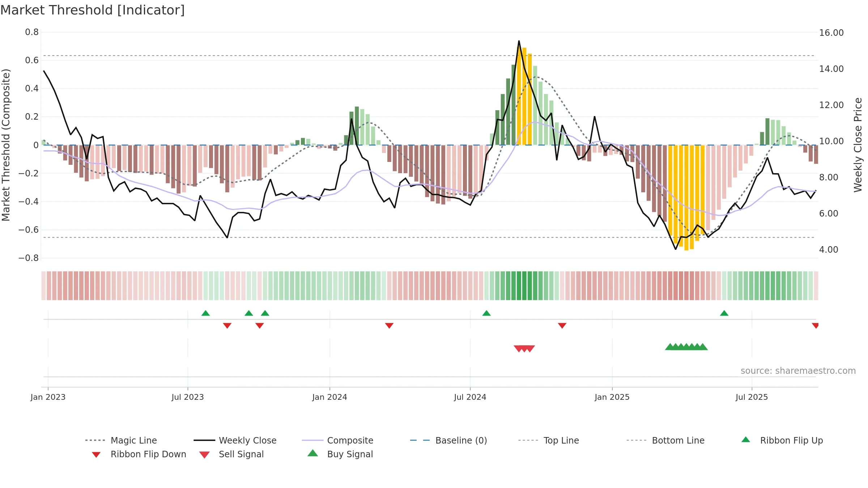Toggle the Ribbon Flip Up legend entry
The width and height of the screenshot is (868, 488).
pos(782,440)
